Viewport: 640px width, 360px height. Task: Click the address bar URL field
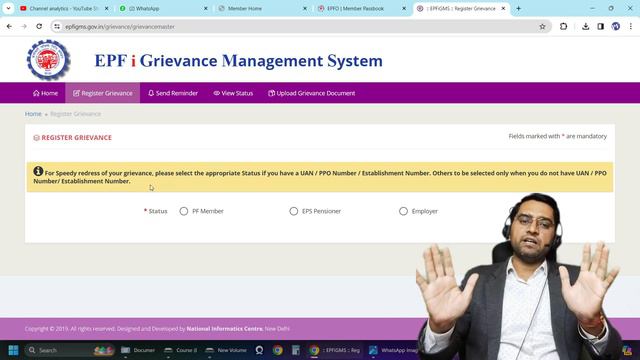[300, 27]
